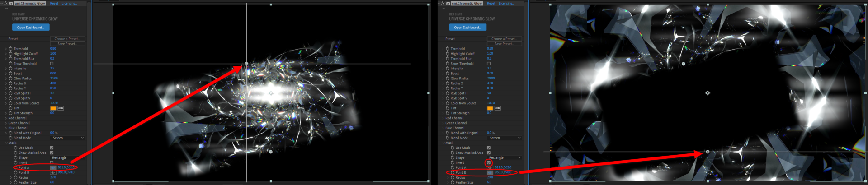The width and height of the screenshot is (868, 185).
Task: Click the Intensity stopwatch in the left panel
Action: (10, 69)
